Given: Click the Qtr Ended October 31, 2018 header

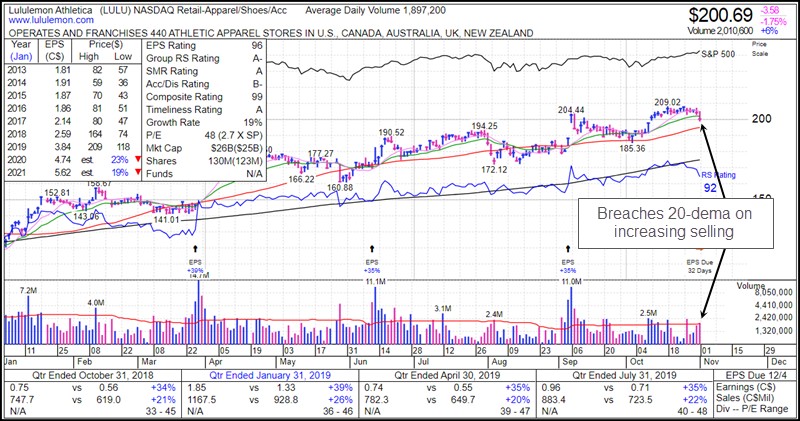Looking at the screenshot, I should coord(93,376).
